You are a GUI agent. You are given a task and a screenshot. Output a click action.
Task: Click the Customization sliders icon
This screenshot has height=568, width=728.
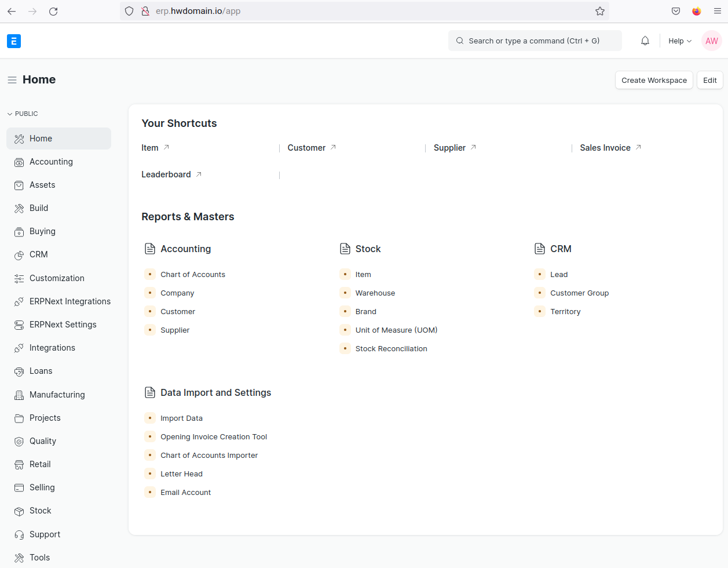click(19, 279)
